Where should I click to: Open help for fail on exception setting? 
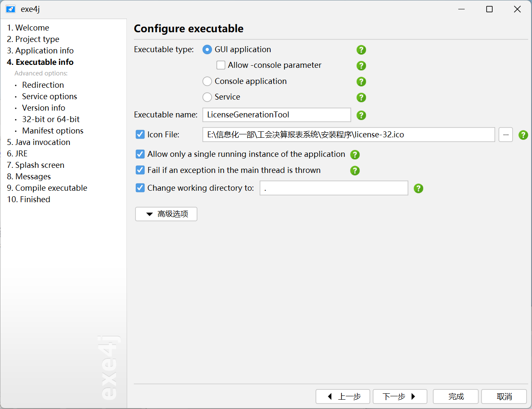(355, 170)
